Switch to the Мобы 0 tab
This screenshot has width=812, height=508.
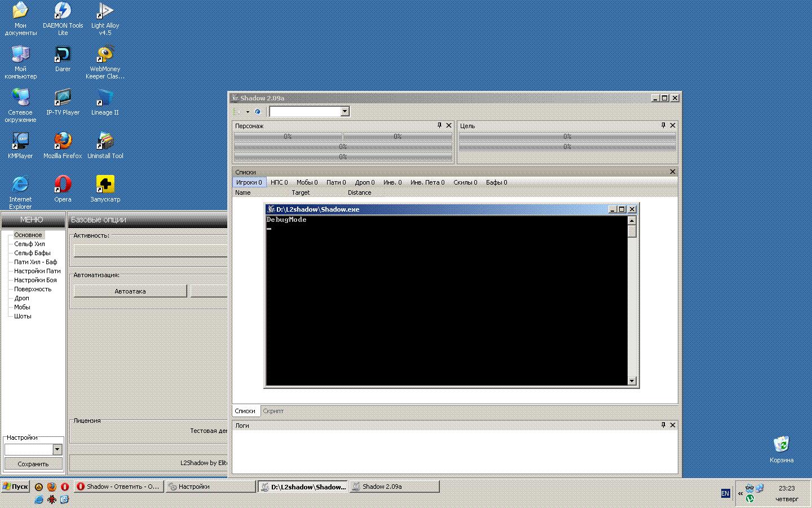click(x=307, y=182)
